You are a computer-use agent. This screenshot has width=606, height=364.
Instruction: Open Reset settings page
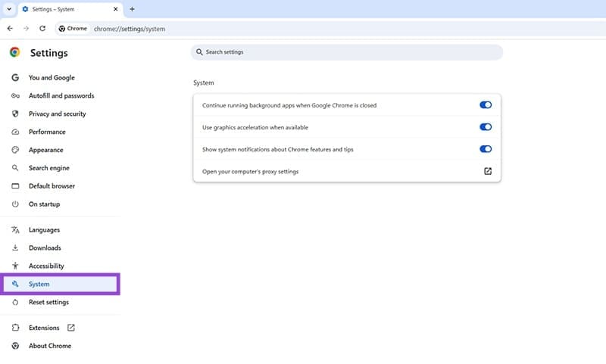tap(48, 302)
